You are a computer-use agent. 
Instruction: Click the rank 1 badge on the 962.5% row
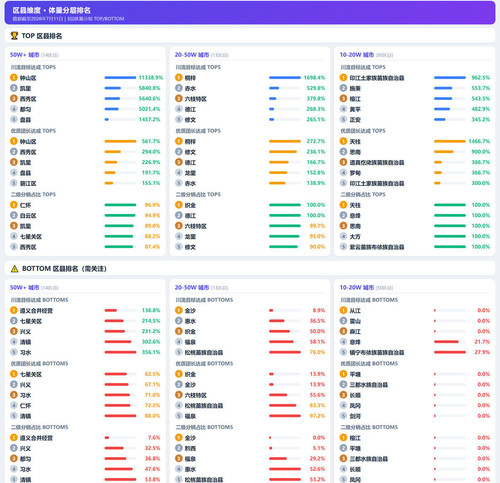click(x=343, y=78)
